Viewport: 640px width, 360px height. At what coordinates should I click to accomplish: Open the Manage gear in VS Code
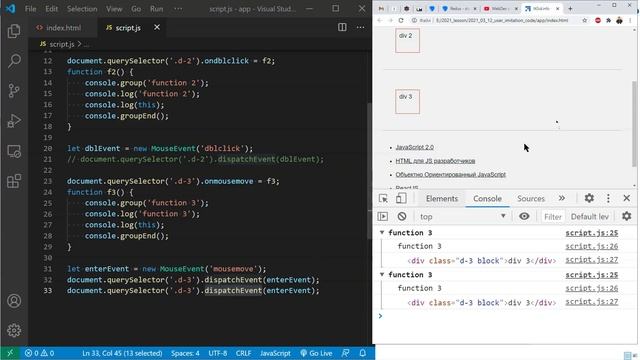[14, 330]
